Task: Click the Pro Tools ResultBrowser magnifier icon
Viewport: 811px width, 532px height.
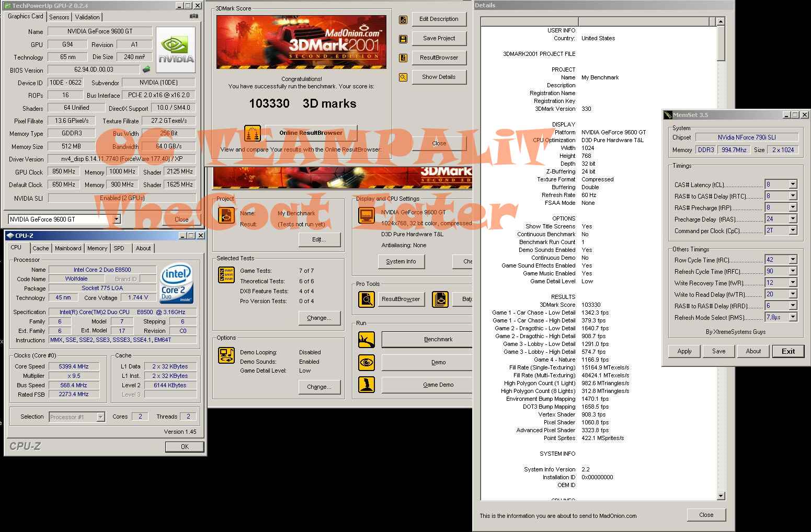Action: point(367,299)
